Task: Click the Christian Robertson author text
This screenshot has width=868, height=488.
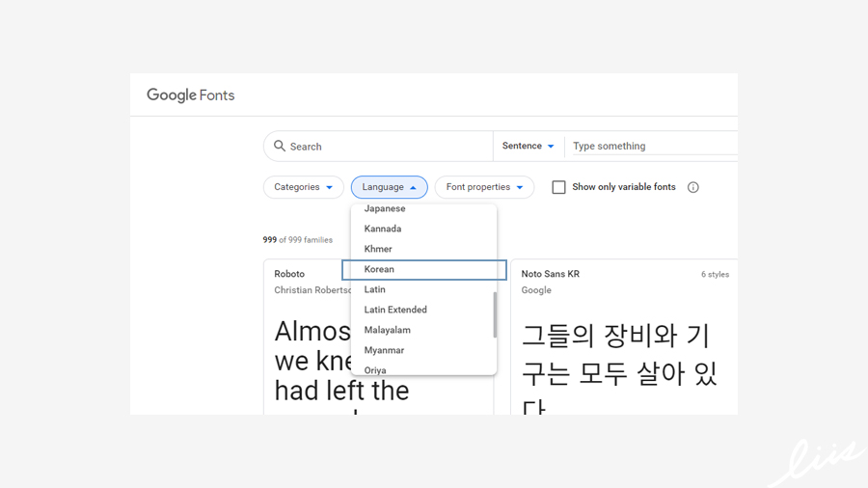Action: point(312,290)
